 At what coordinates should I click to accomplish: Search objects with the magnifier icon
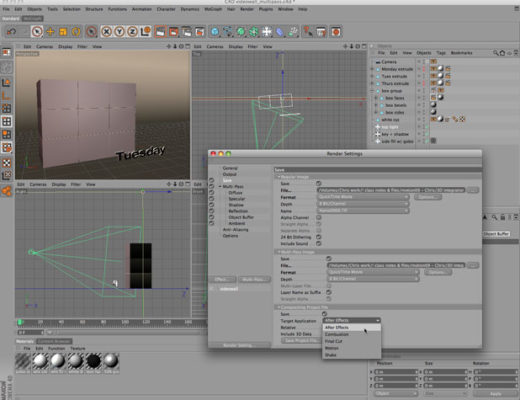[x=496, y=53]
